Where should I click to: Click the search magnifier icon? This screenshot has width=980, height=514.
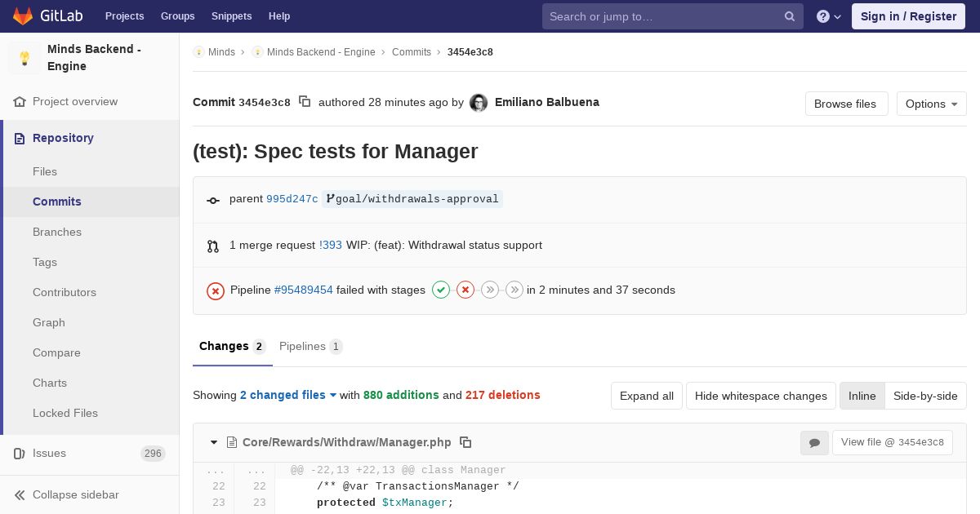click(790, 16)
